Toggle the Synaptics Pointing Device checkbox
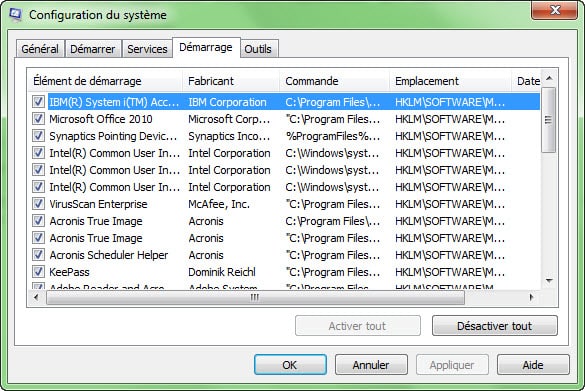 [38, 136]
